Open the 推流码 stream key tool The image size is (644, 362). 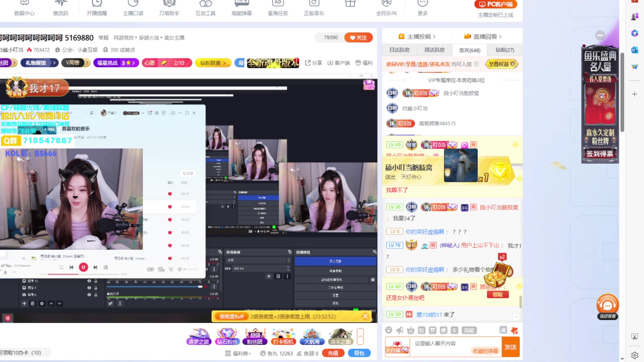(60, 8)
